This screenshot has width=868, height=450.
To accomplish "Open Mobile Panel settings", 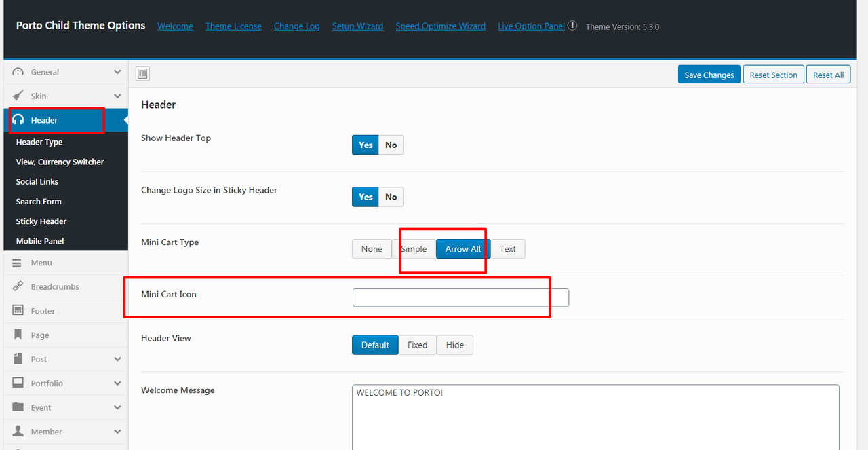I will [x=40, y=240].
